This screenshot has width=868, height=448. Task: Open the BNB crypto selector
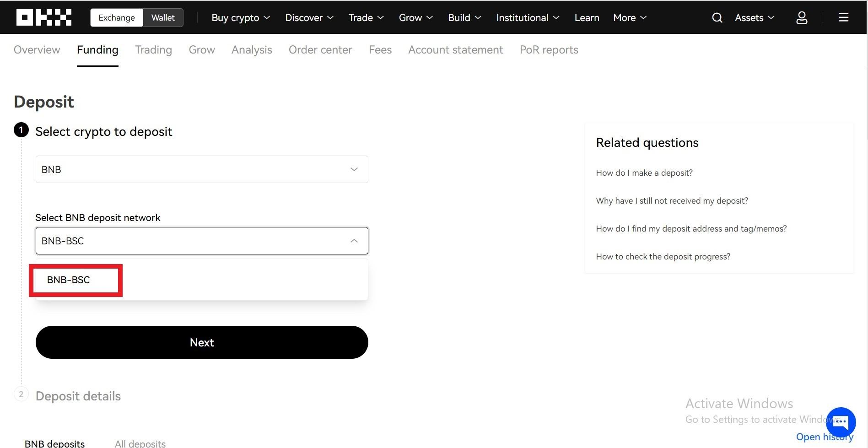[x=202, y=169]
